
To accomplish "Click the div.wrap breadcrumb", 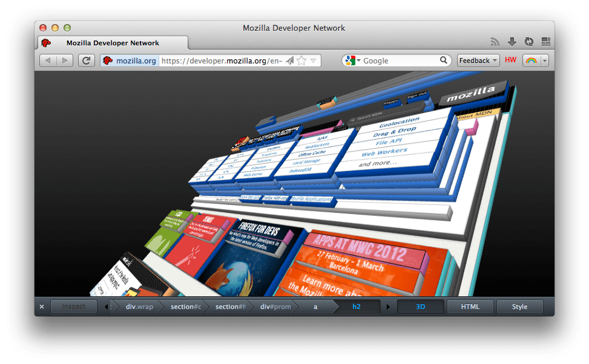I will click(x=139, y=307).
